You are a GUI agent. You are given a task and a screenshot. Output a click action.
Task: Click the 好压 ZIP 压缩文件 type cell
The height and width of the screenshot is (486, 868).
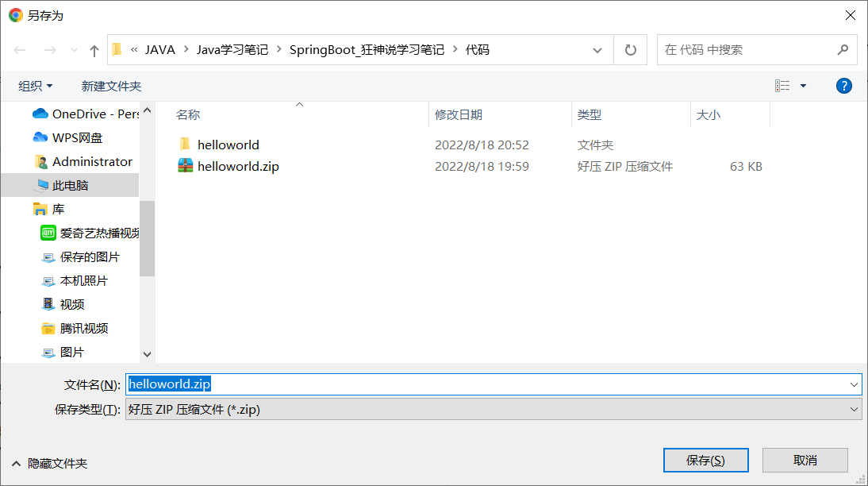coord(625,166)
